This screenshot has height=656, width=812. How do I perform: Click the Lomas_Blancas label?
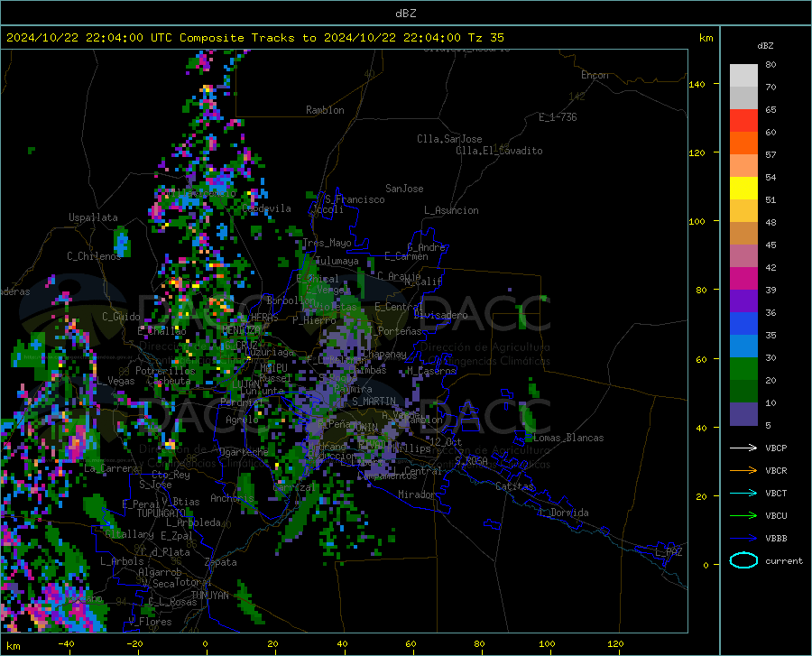[568, 438]
